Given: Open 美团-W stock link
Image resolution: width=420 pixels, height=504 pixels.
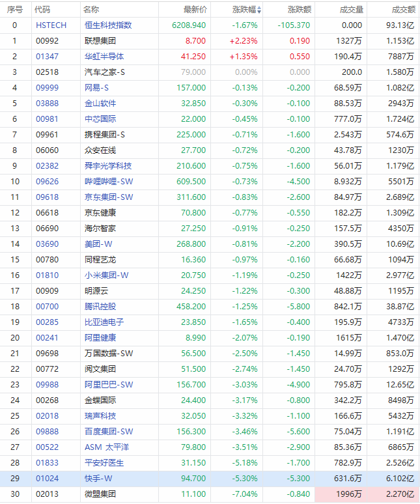Looking at the screenshot, I should 98,244.
